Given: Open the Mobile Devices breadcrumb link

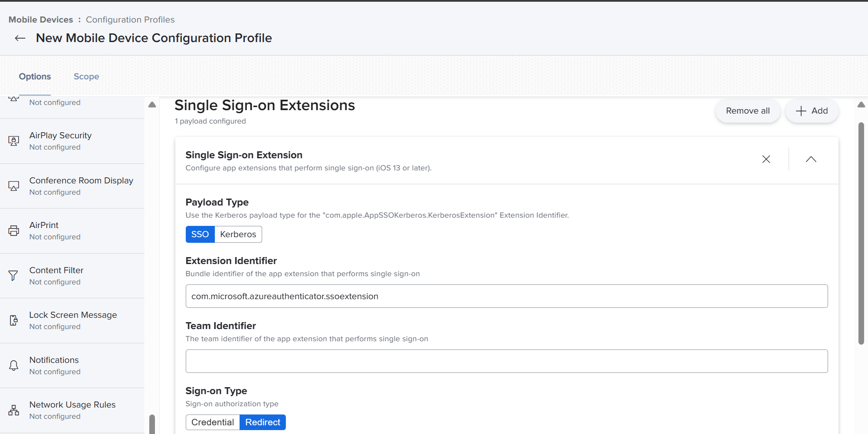Looking at the screenshot, I should click(41, 20).
